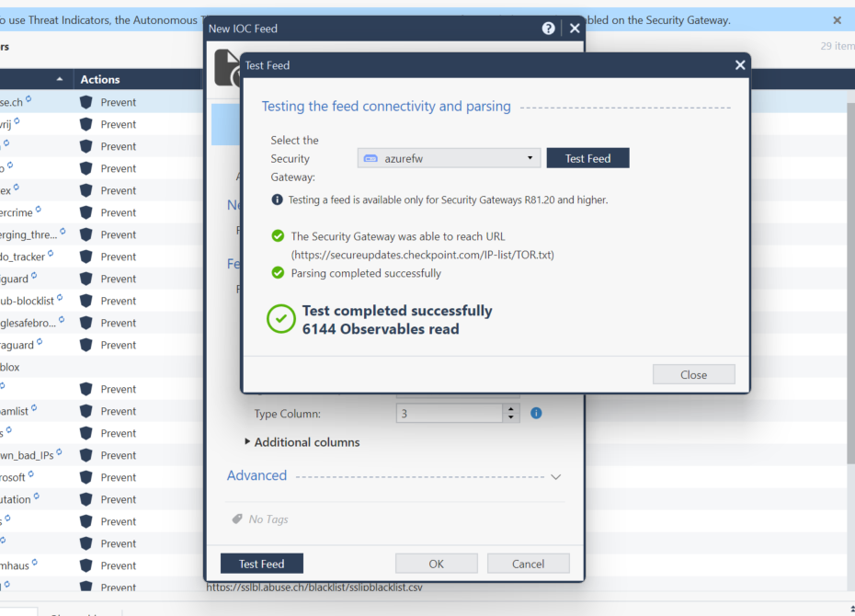Open the azurefw Security Gateway dropdown

coord(448,158)
